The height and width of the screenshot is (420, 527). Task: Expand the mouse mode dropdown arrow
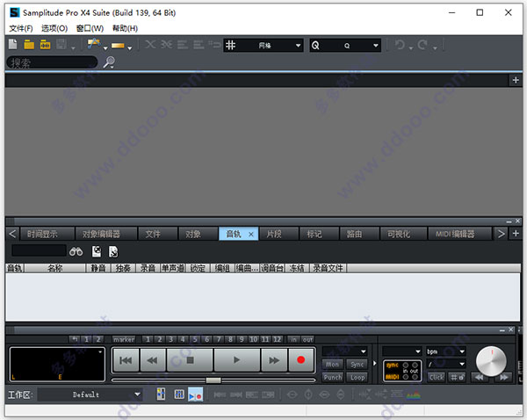pos(105,48)
